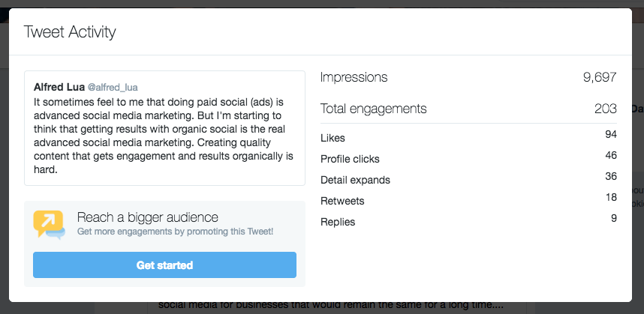The image size is (644, 314).
Task: Click the Alfred Lua name
Action: tap(59, 88)
